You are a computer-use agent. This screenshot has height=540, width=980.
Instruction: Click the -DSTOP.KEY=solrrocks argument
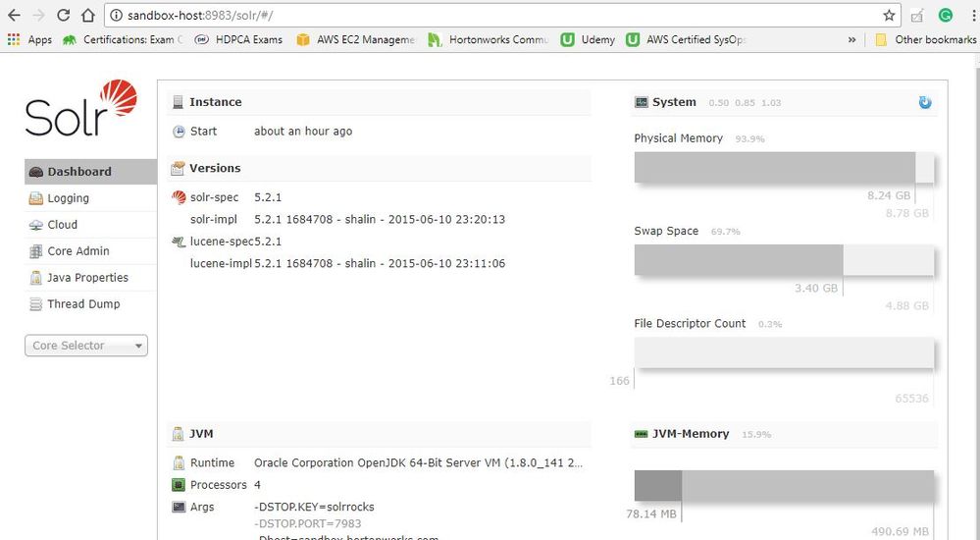tap(314, 507)
